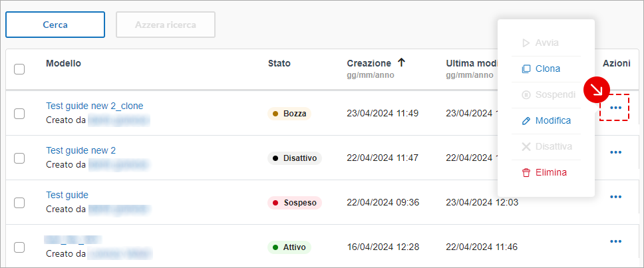This screenshot has width=644, height=268.
Task: Choose Clona from the actions menu
Action: pos(548,68)
